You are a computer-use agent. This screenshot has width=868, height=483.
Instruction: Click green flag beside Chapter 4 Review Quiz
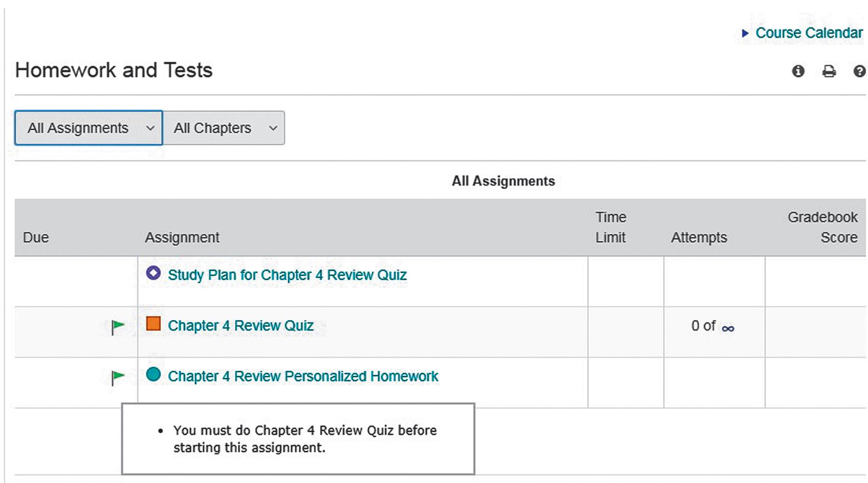click(118, 327)
